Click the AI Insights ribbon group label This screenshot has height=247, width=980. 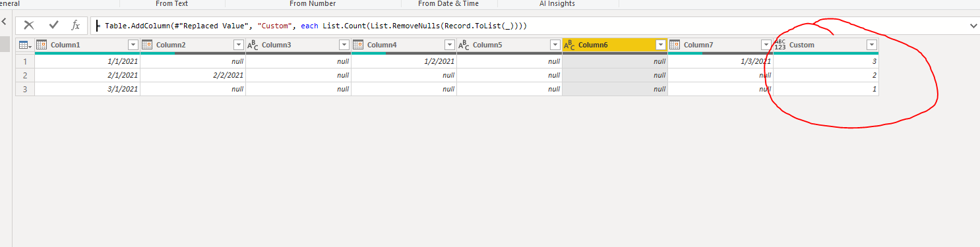click(x=557, y=3)
